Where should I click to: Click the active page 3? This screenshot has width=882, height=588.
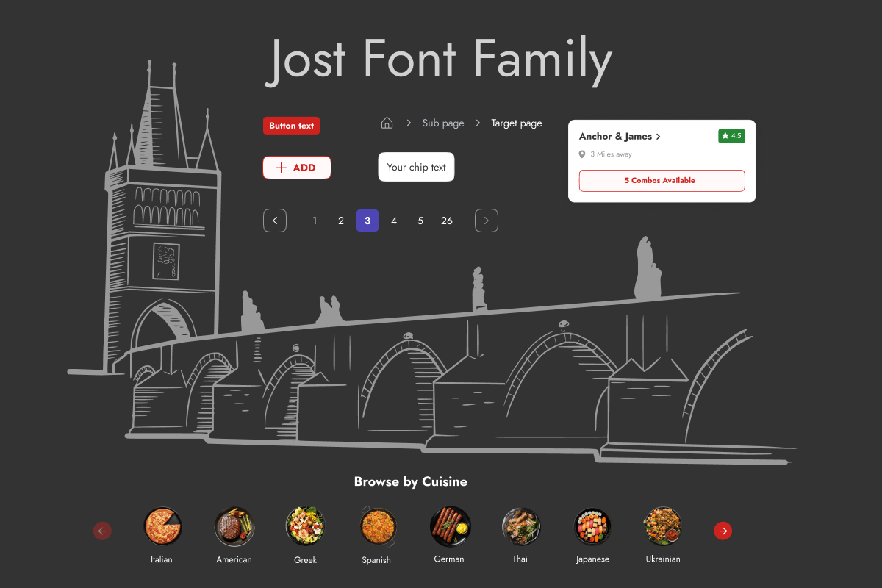[x=367, y=220]
